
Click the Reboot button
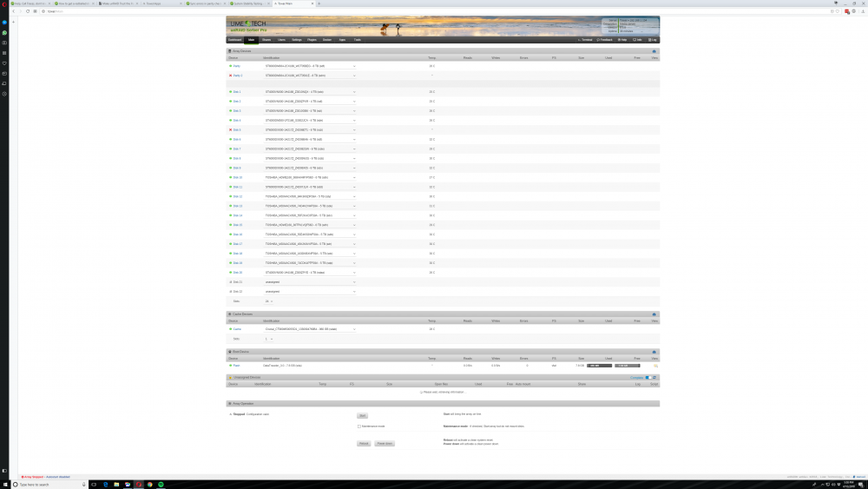pos(364,444)
